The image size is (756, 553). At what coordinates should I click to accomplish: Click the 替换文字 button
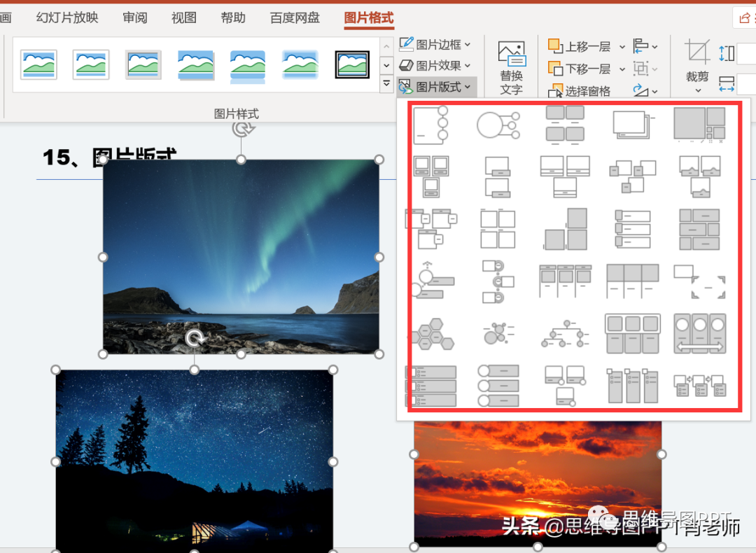[511, 68]
